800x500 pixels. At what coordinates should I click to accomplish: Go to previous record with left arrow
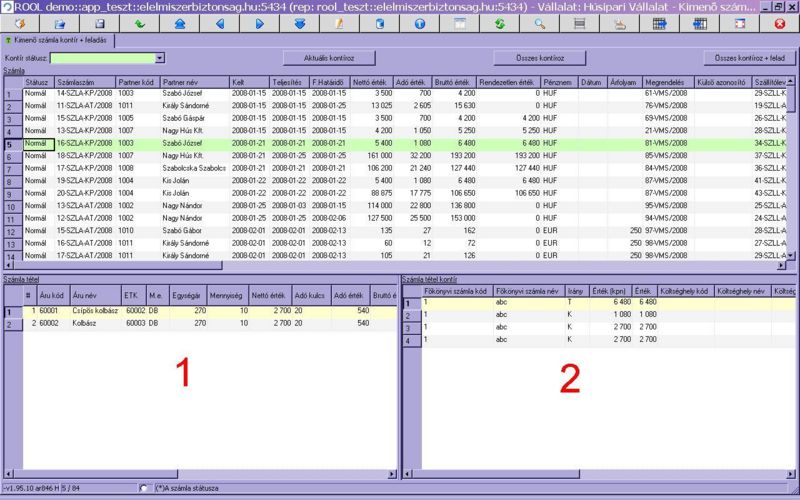219,22
